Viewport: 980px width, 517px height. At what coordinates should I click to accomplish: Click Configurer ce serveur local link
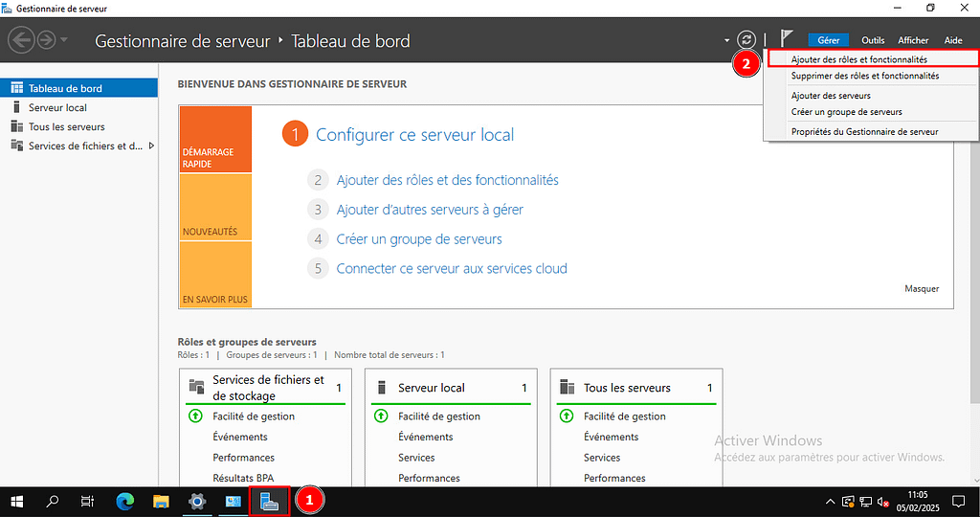tap(414, 135)
